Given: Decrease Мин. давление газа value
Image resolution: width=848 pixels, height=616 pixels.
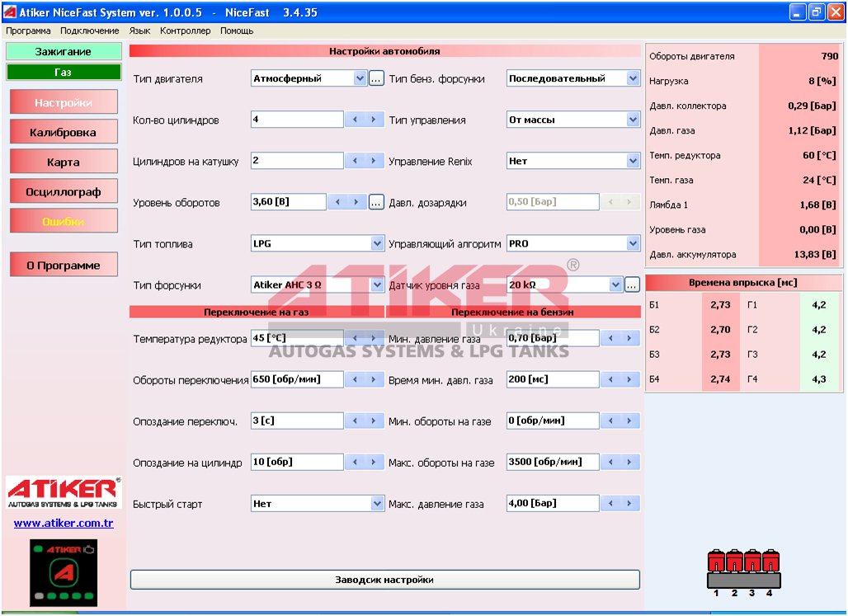Looking at the screenshot, I should coord(610,338).
